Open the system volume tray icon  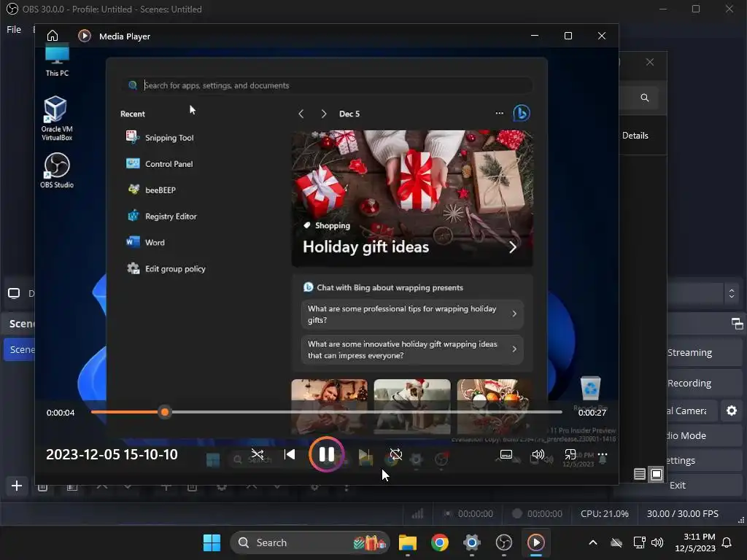coord(657,542)
